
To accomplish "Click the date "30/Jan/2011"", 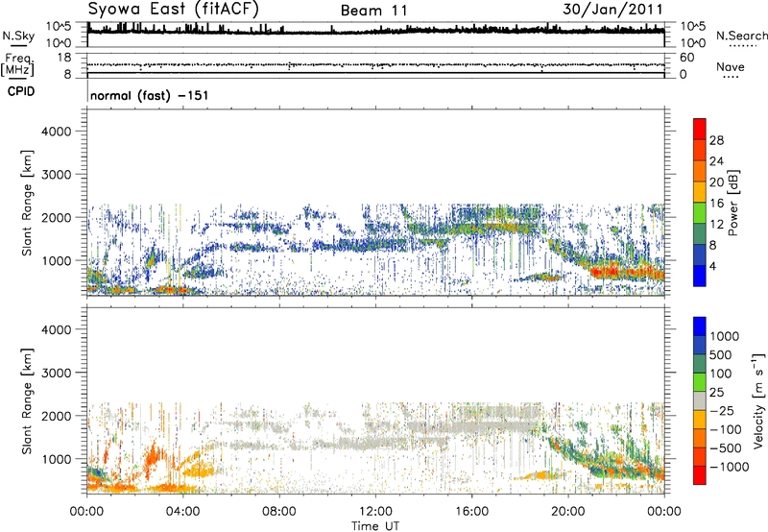I will (612, 10).
